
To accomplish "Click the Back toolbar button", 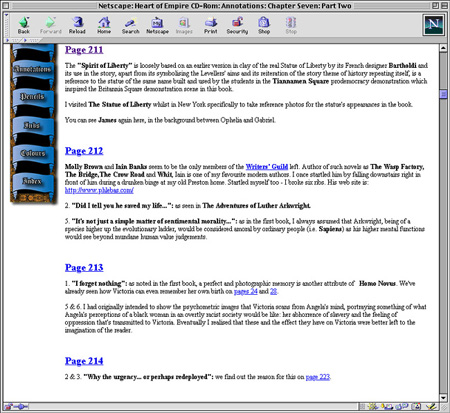I will (24, 25).
